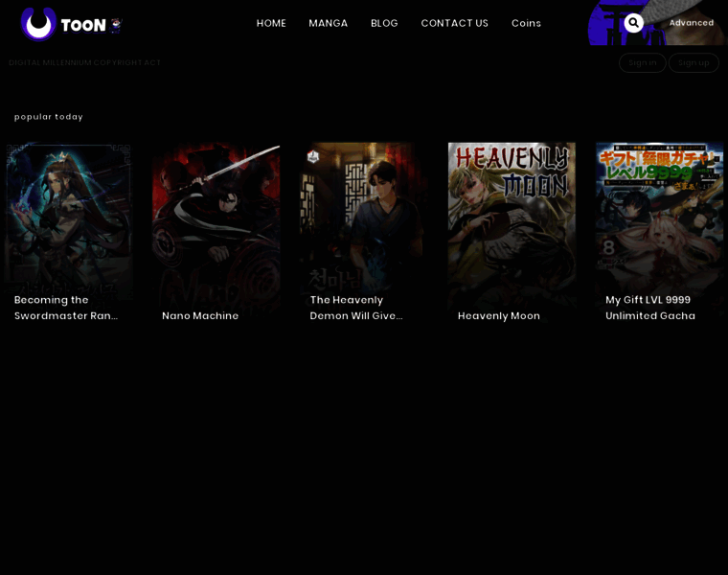Click the Sign in button
The height and width of the screenshot is (575, 728).
[642, 62]
